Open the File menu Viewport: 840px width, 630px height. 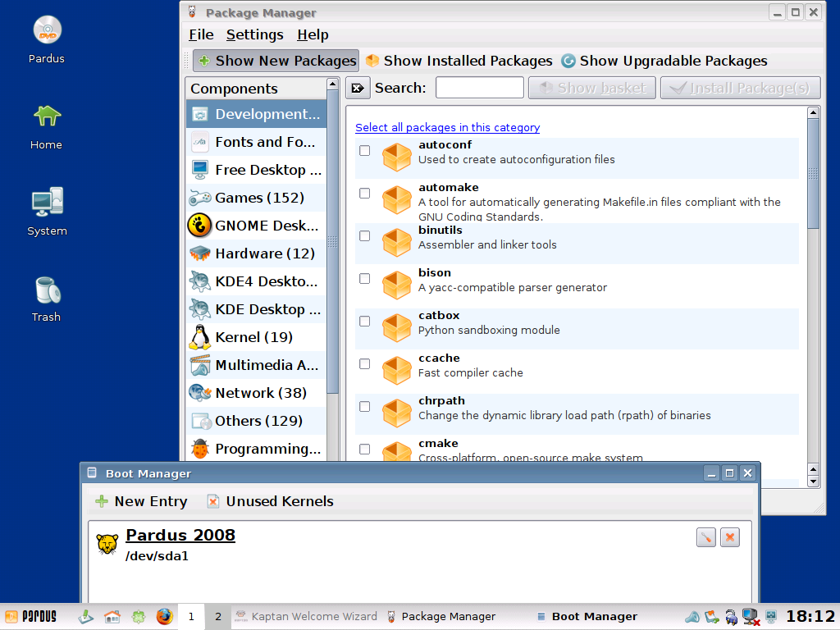pos(202,34)
